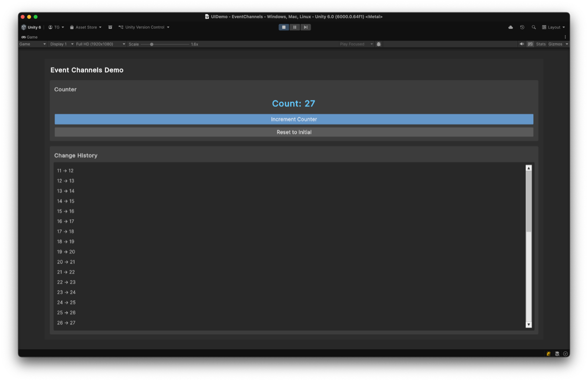Mute audio in the Game view
This screenshot has height=381, width=588.
tap(522, 44)
